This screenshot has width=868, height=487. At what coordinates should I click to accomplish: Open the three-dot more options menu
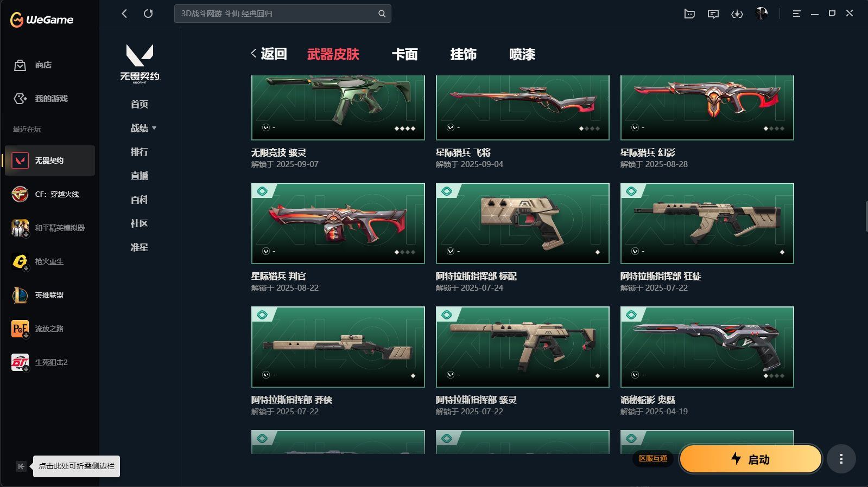(x=841, y=459)
